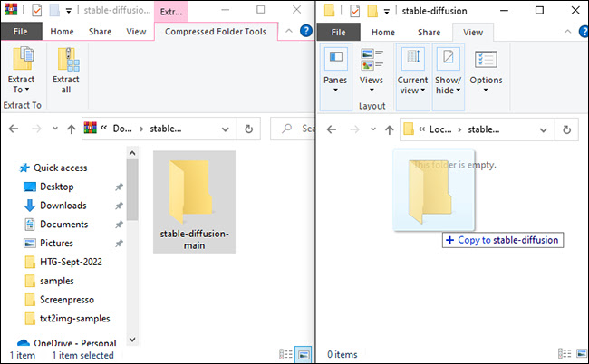Go up one level in right window
Viewport: 589px width, 364px height.
389,129
